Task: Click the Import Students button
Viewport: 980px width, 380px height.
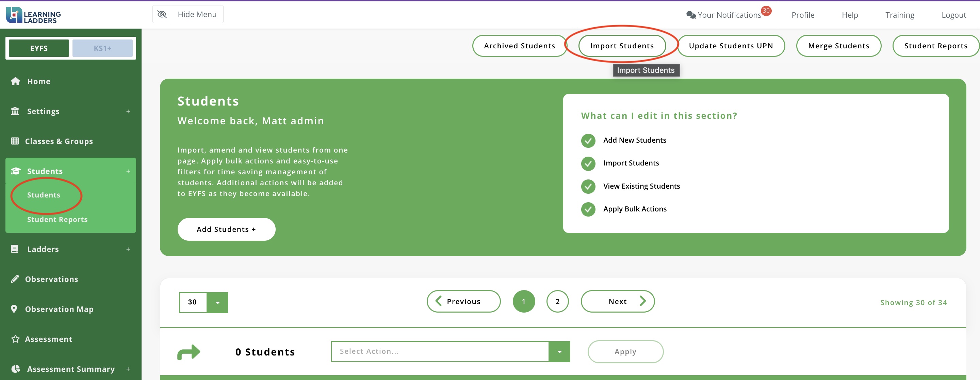Action: [x=622, y=46]
